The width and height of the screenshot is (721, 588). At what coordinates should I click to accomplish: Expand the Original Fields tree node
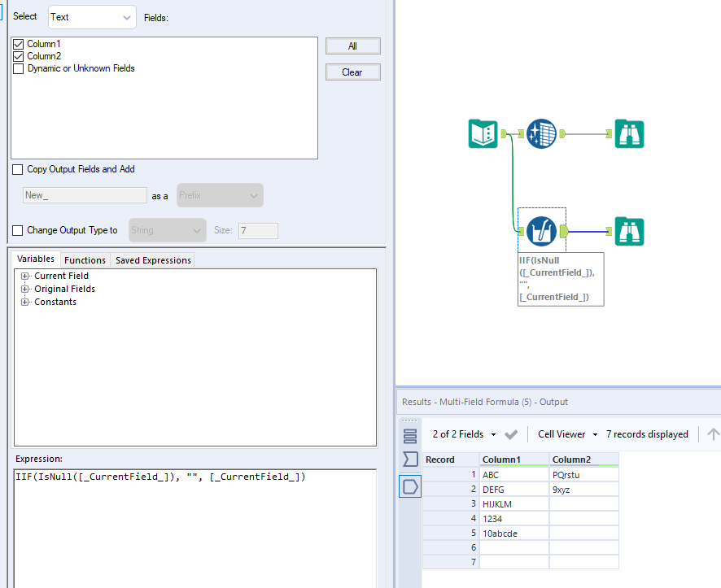[x=25, y=289]
